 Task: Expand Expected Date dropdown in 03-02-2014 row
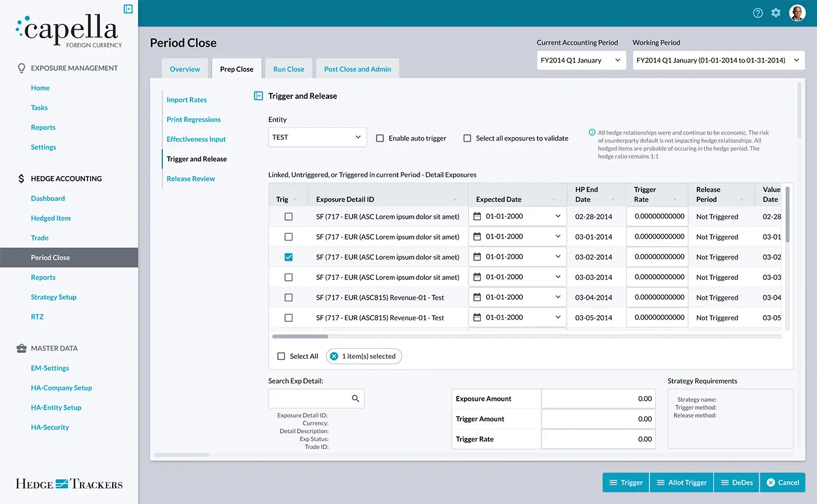(558, 257)
